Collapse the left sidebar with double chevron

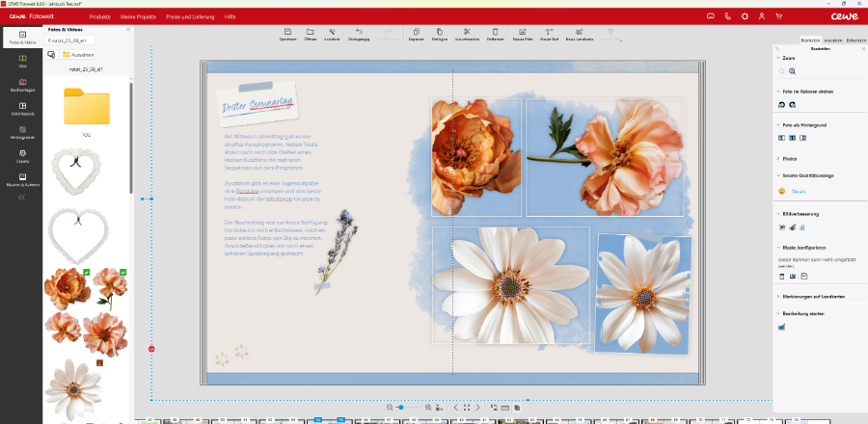21,198
